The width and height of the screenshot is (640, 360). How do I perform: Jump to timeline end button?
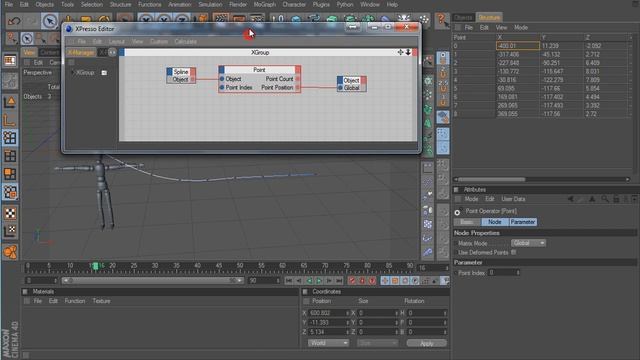[339, 281]
